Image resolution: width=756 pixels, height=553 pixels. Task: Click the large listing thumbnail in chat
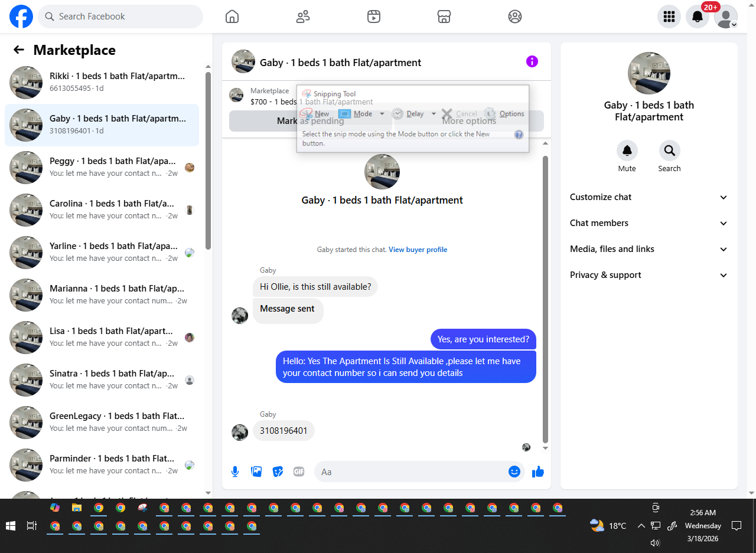(382, 172)
